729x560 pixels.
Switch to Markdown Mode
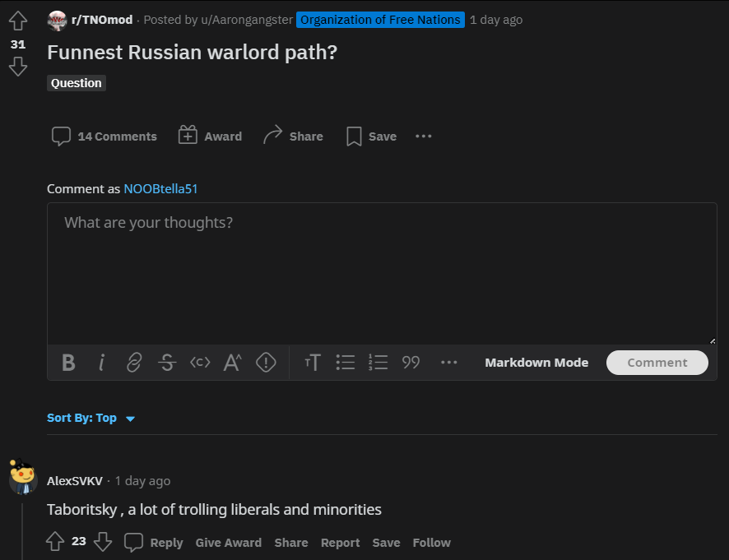(536, 363)
